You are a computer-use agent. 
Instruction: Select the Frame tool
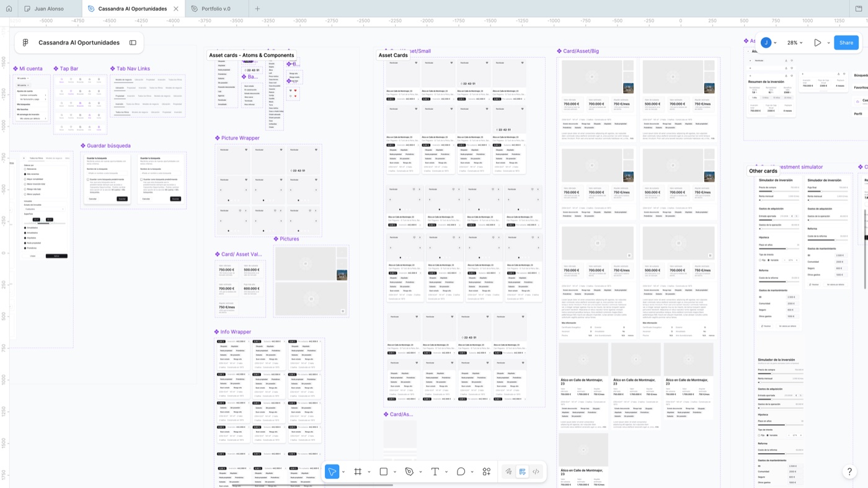point(358,472)
